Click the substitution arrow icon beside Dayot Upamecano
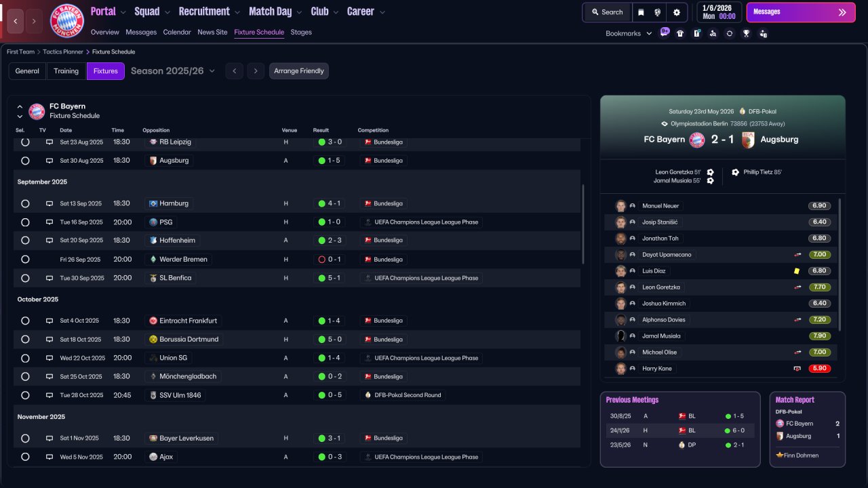The width and height of the screenshot is (868, 488). point(797,255)
